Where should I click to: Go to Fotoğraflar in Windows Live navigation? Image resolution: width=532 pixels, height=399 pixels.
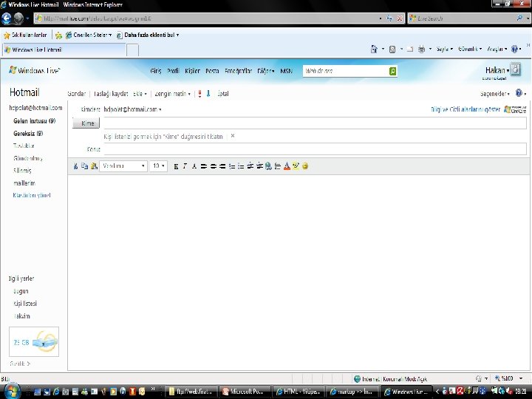tap(238, 71)
